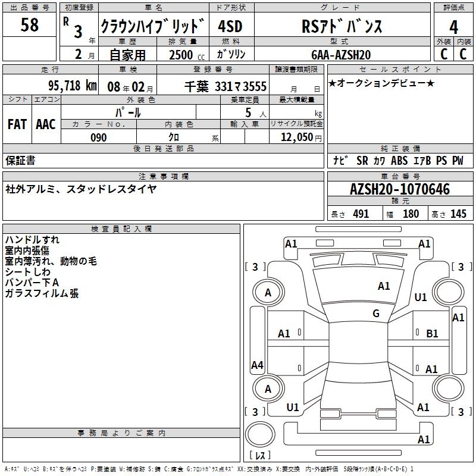Image resolution: width=476 pixels, height=476 pixels.
Task: Select "保証書" under later-shipped parts
Action: pyautogui.click(x=20, y=161)
